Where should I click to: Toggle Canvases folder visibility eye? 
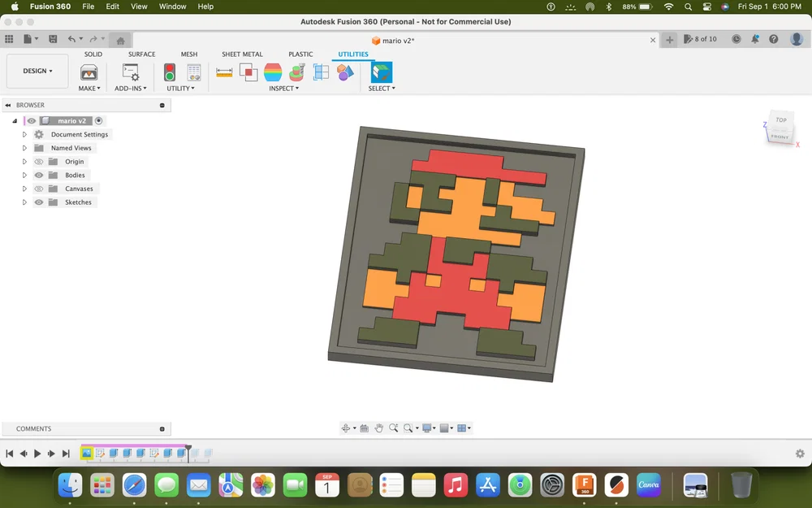tap(39, 189)
